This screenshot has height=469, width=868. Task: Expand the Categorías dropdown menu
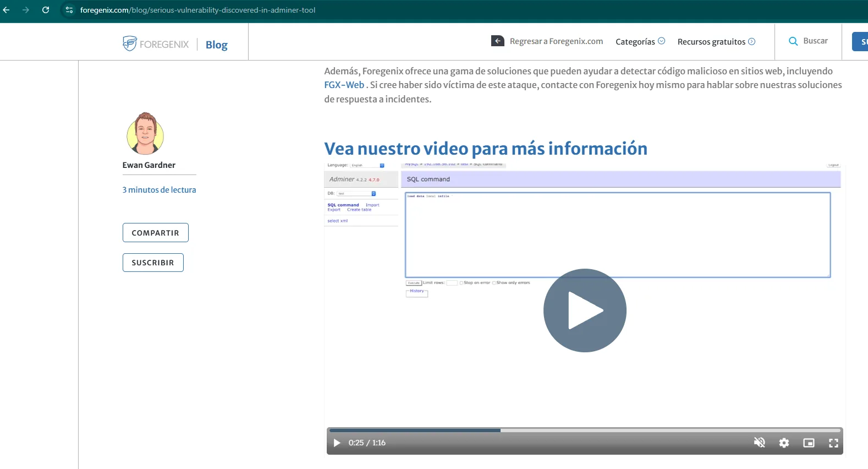640,41
